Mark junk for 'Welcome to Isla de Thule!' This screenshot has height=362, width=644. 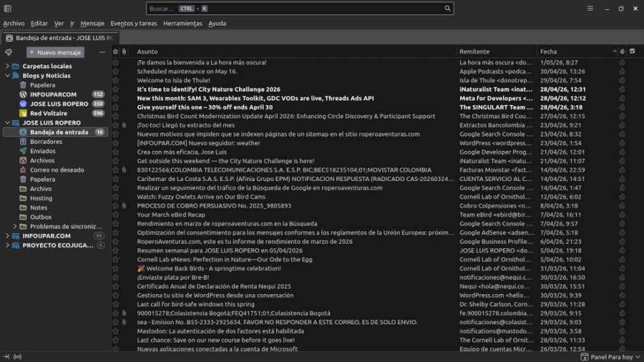[x=622, y=80]
